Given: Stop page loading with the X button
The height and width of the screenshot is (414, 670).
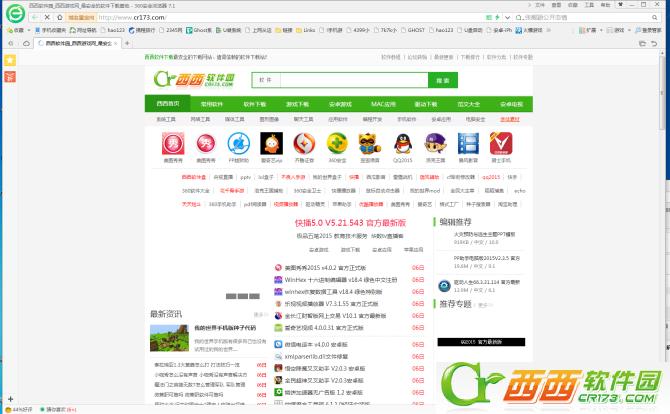Looking at the screenshot, I should 47,18.
